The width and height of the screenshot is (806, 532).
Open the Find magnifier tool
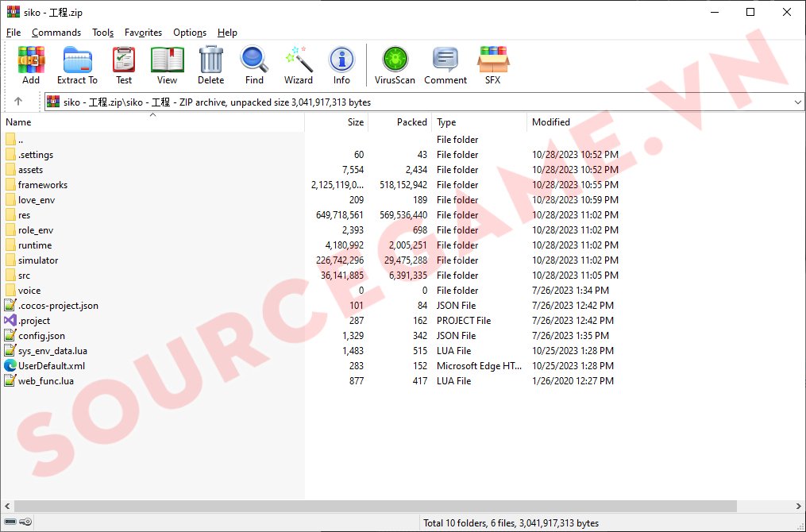pos(254,65)
